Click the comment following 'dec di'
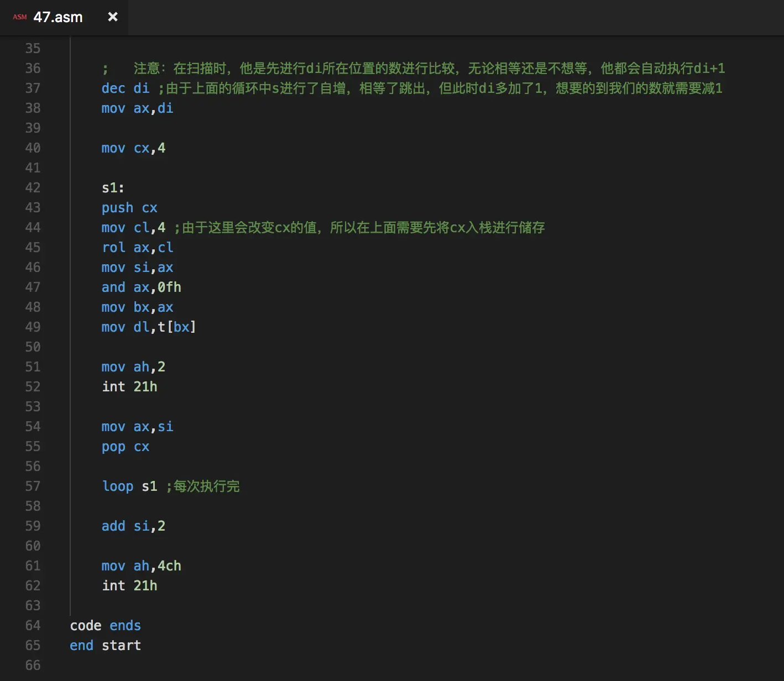This screenshot has height=681, width=784. (440, 88)
